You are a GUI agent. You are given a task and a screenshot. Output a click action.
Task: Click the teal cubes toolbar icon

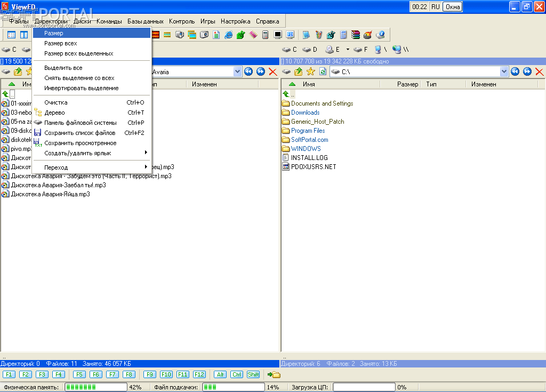tap(331, 35)
